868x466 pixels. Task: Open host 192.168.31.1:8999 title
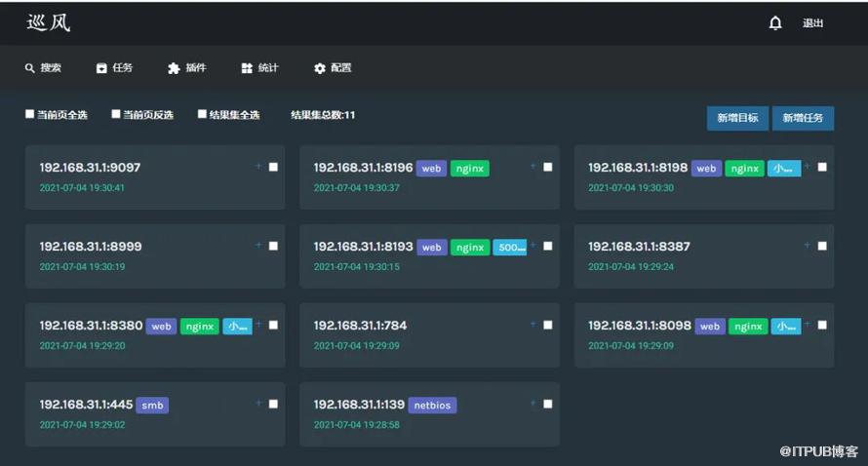[91, 247]
